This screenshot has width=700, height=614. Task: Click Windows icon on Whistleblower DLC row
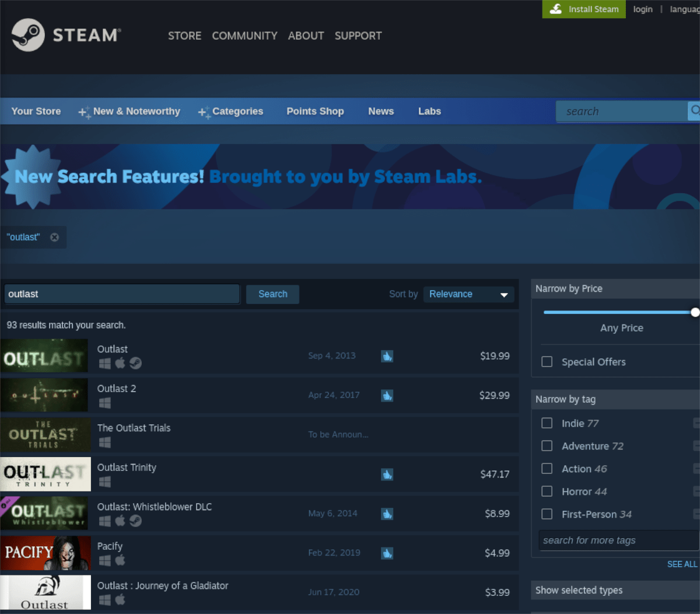104,521
